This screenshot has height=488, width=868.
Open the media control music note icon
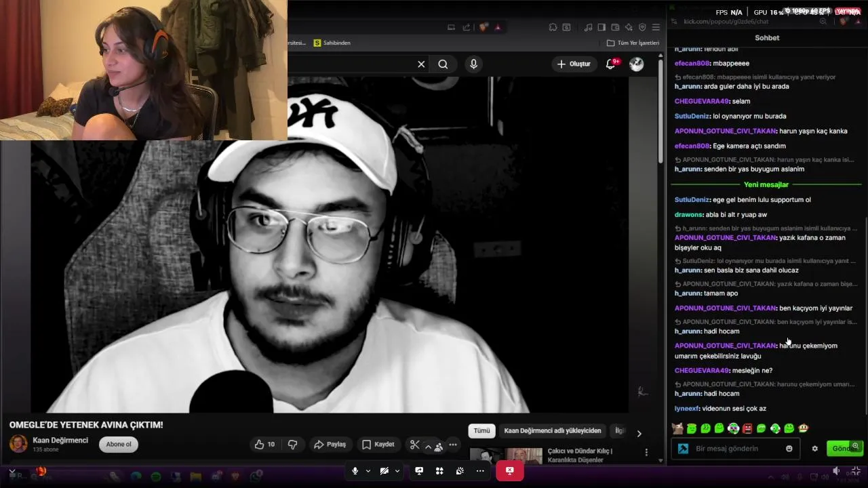[x=588, y=27]
